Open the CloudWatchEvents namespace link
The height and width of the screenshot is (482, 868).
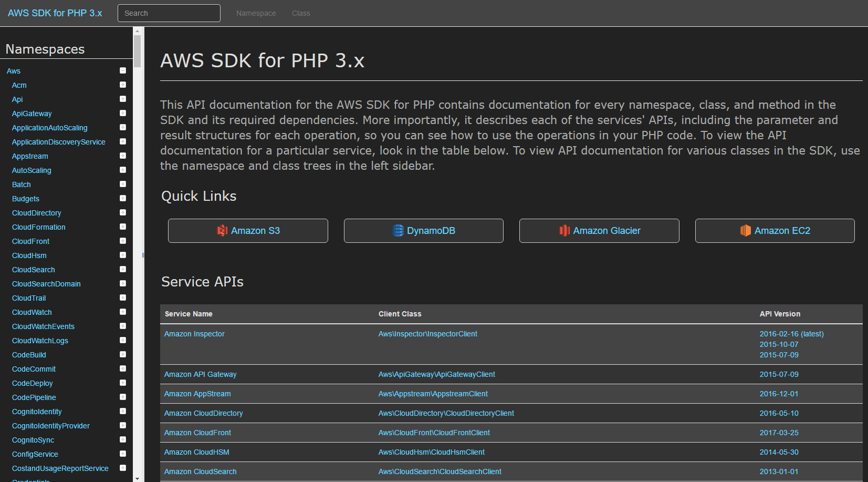43,326
